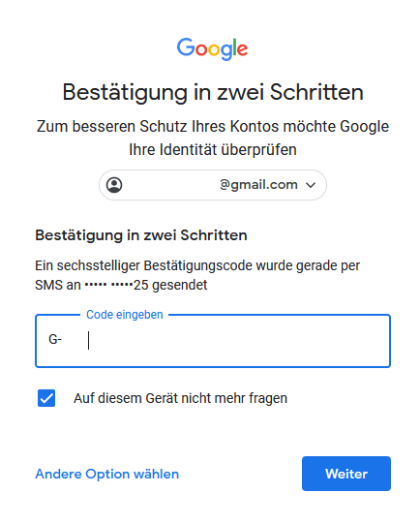Click the account avatar icon
The image size is (420, 524).
point(114,185)
